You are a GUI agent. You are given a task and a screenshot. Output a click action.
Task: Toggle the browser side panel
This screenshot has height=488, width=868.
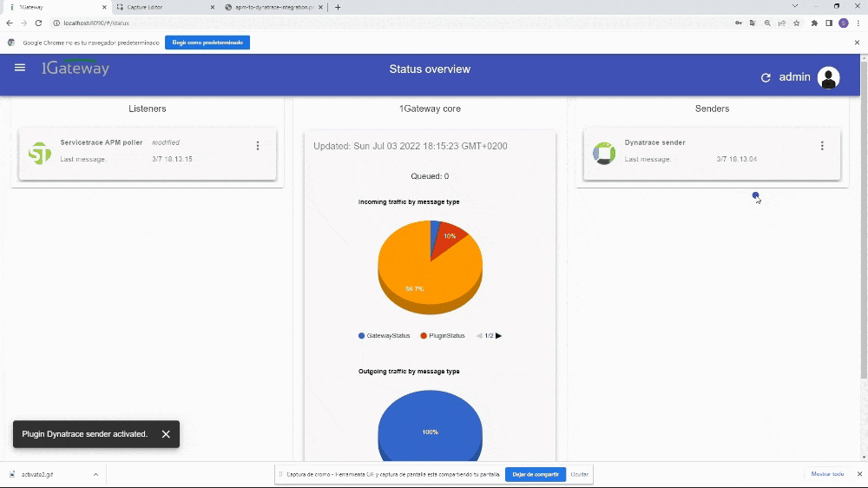click(x=829, y=23)
